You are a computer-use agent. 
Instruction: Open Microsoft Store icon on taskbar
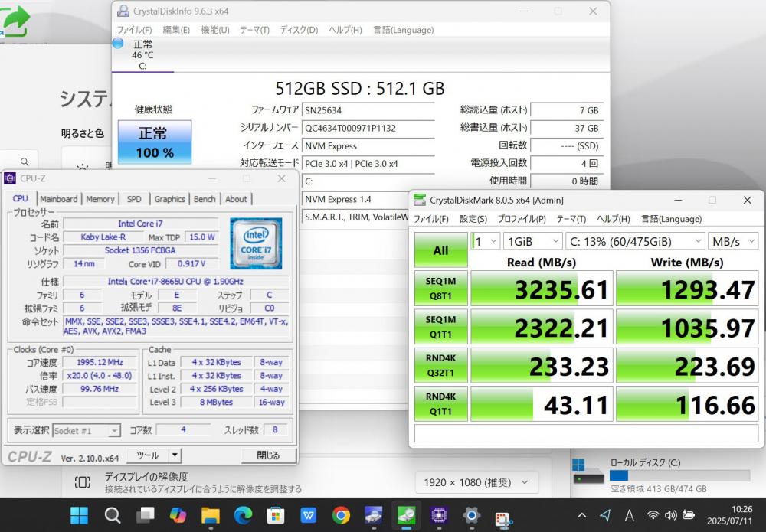(276, 515)
